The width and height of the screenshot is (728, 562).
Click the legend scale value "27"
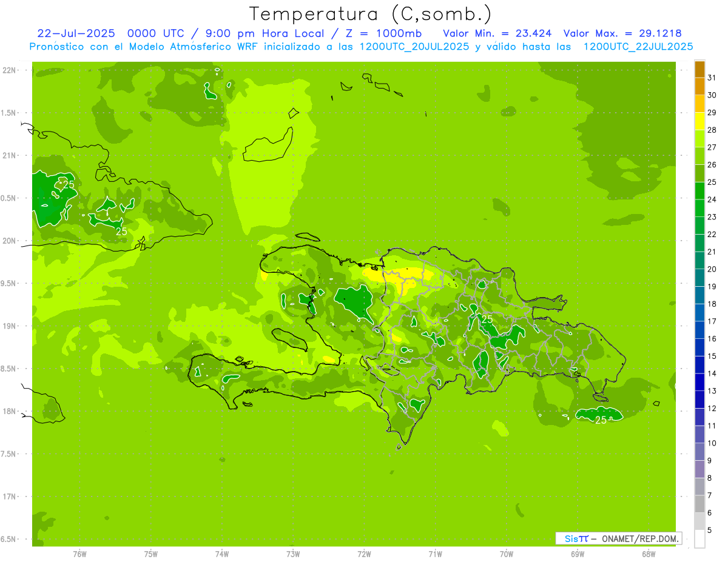[712, 147]
